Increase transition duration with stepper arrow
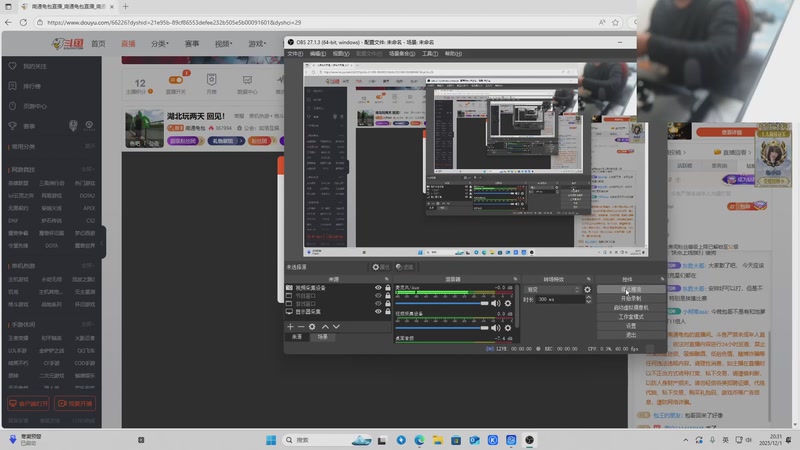800x450 pixels. pyautogui.click(x=588, y=297)
